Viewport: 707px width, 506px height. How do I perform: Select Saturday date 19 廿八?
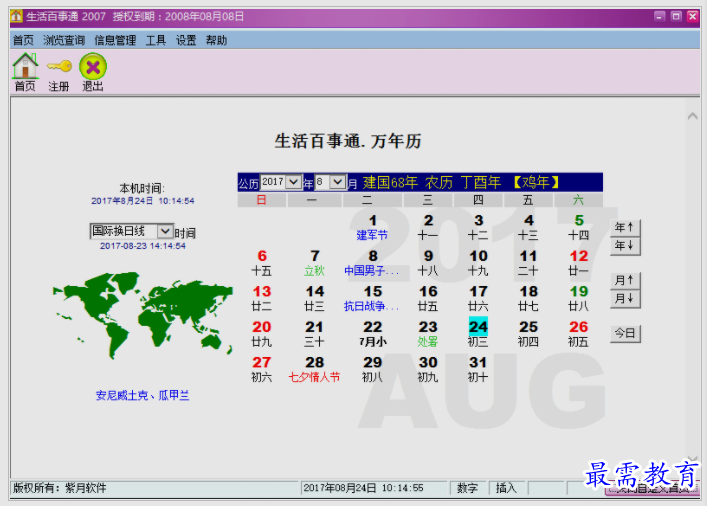point(578,298)
